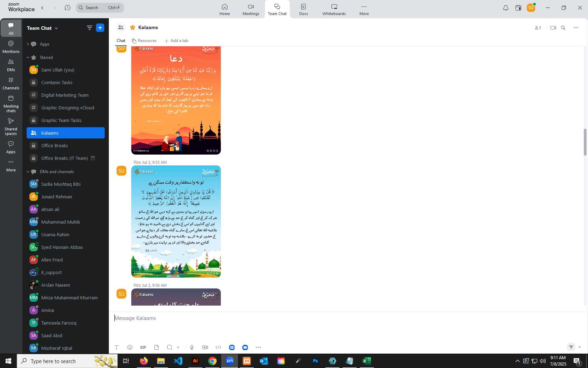The image size is (588, 368).
Task: Insert a code snippet icon
Action: [218, 347]
